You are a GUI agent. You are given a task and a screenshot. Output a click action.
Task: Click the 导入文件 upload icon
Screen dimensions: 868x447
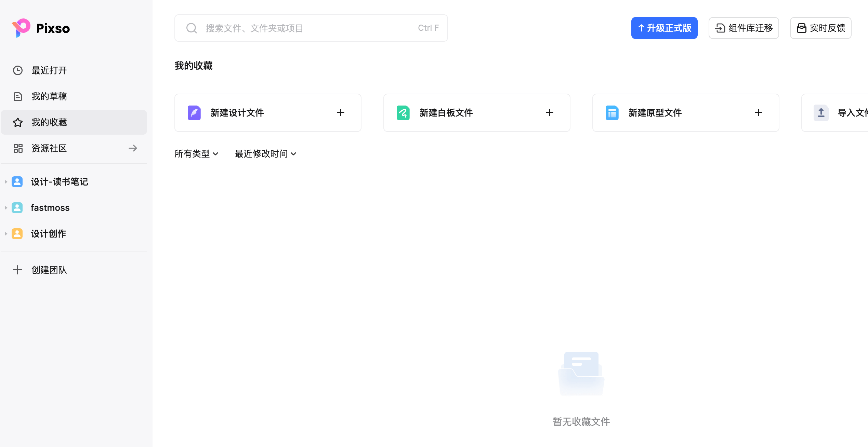tap(821, 113)
